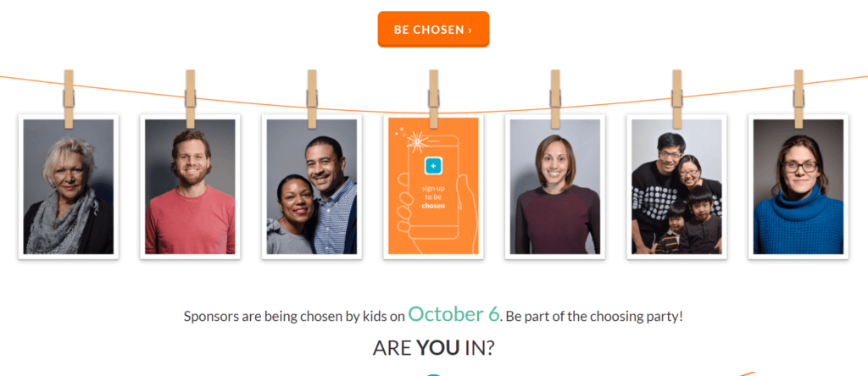The image size is (868, 376).
Task: Open the photo of the bearded man in red shirt
Action: [190, 186]
